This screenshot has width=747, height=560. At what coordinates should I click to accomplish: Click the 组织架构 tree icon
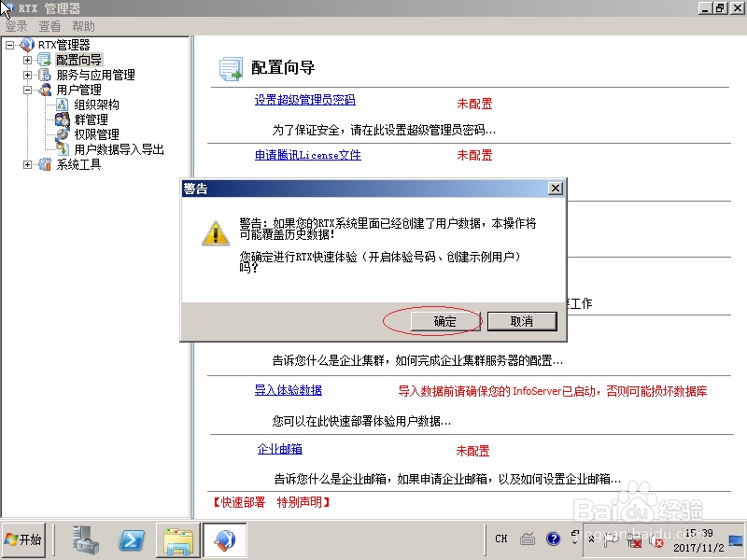click(63, 105)
